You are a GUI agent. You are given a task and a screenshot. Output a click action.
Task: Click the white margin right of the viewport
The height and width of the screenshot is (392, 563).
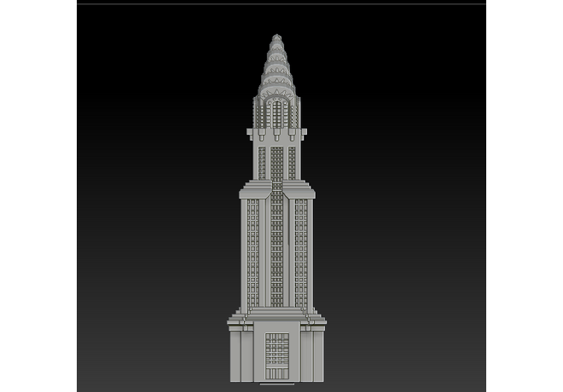pos(525,196)
